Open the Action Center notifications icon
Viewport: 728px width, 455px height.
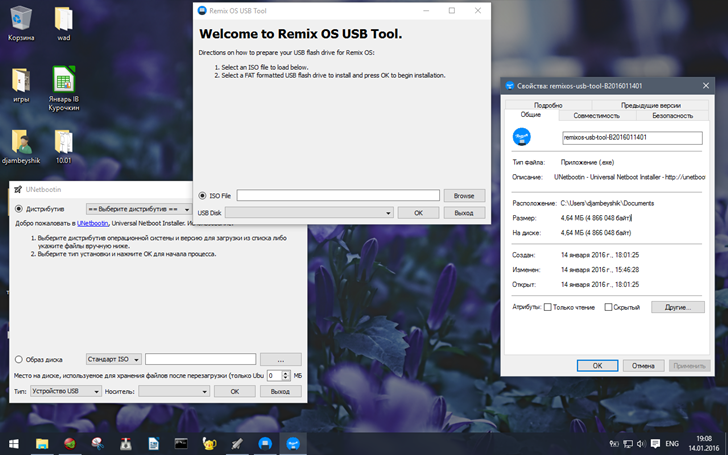coord(655,444)
